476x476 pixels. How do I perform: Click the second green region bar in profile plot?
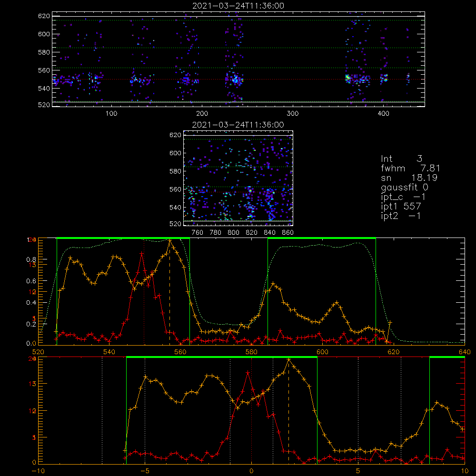click(322, 238)
